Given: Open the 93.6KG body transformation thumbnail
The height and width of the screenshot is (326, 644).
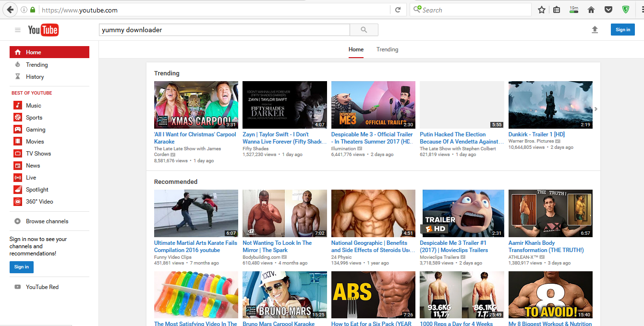Looking at the screenshot, I should pyautogui.click(x=462, y=295).
